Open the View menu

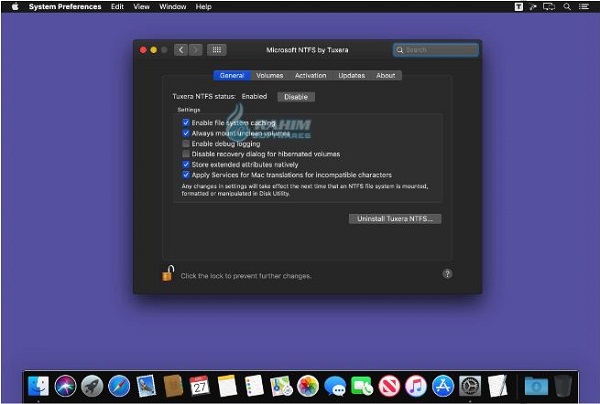pos(141,7)
